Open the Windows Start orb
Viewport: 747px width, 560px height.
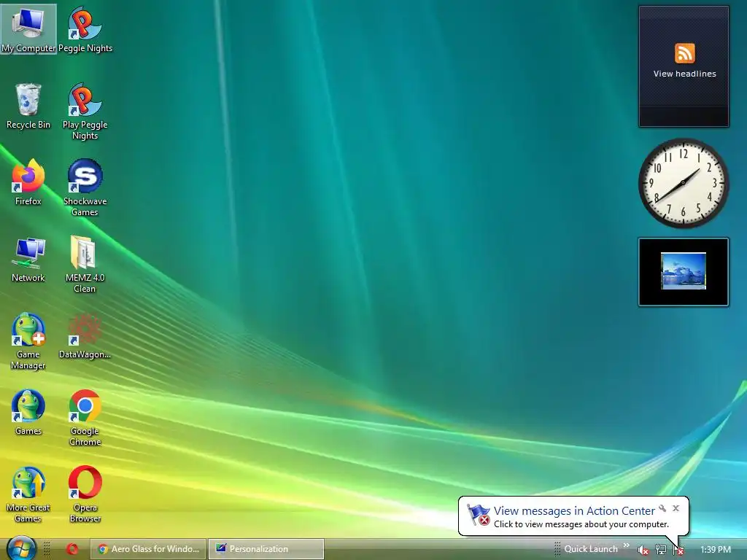[x=21, y=548]
